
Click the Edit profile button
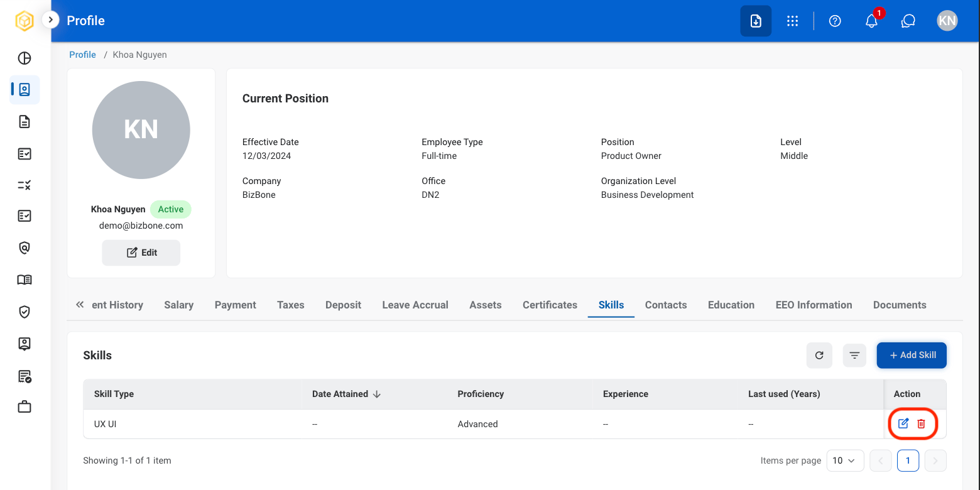(x=141, y=253)
